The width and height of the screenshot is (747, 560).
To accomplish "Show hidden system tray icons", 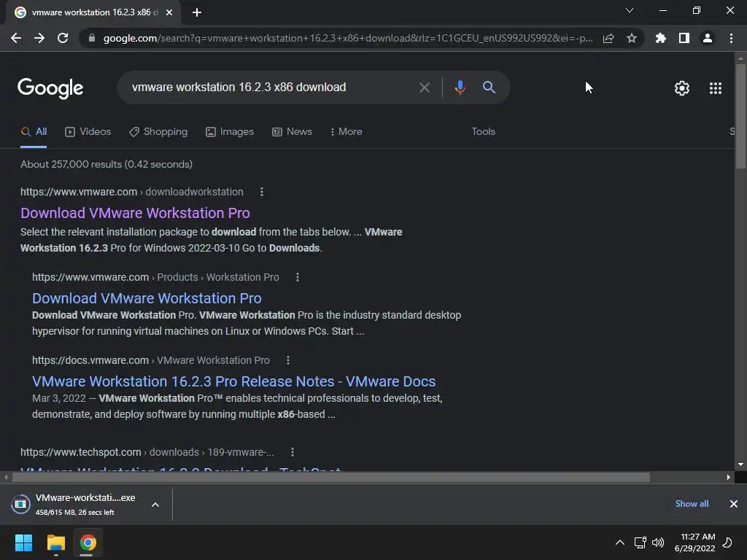I will click(620, 542).
